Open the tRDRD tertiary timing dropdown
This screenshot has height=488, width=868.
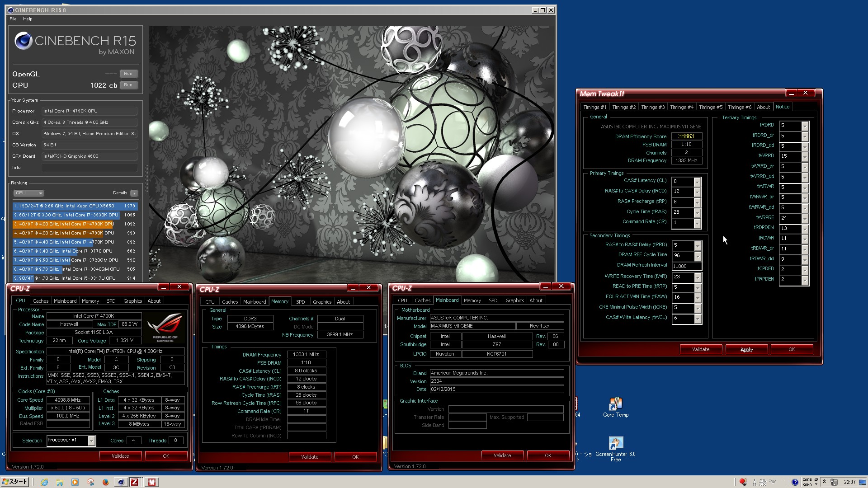805,126
